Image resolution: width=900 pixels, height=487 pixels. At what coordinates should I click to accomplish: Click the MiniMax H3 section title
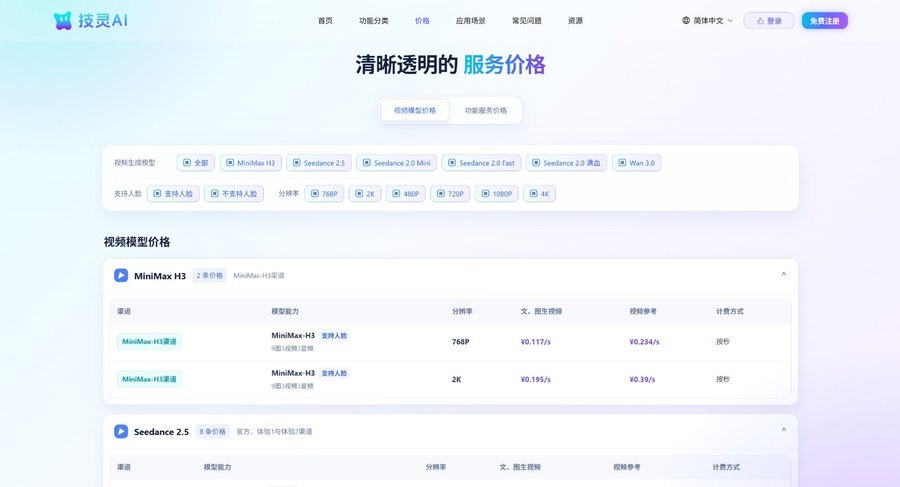click(x=160, y=276)
